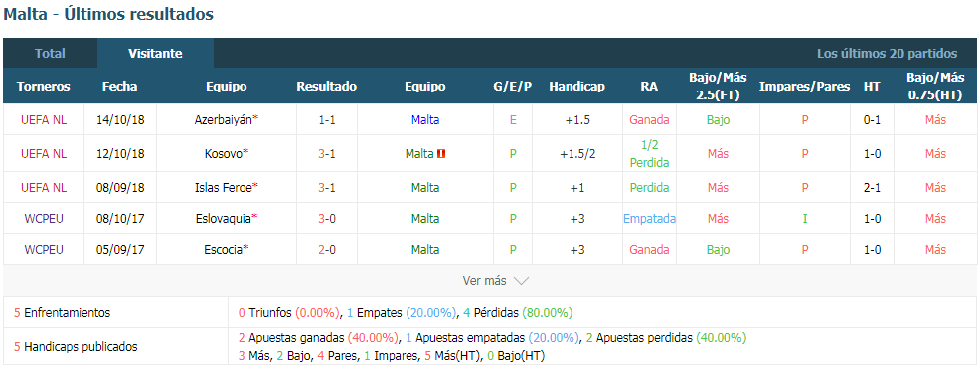The height and width of the screenshot is (366, 980).
Task: Click the blue Malta link in first row
Action: click(425, 120)
